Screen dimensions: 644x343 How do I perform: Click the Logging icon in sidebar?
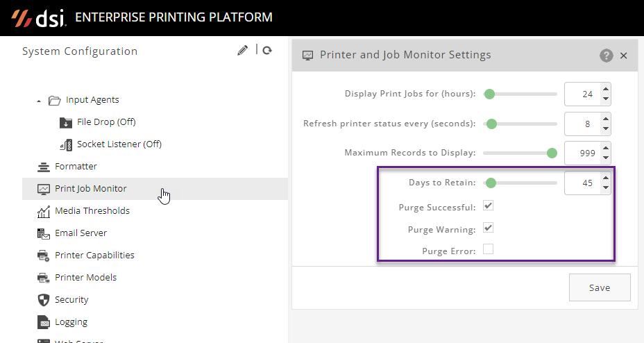tap(44, 322)
